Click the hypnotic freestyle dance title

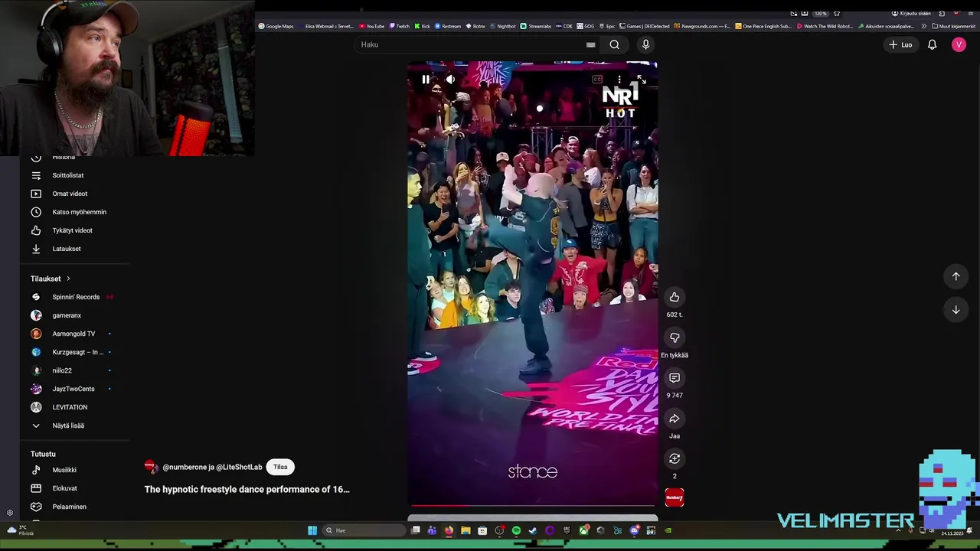coord(247,490)
